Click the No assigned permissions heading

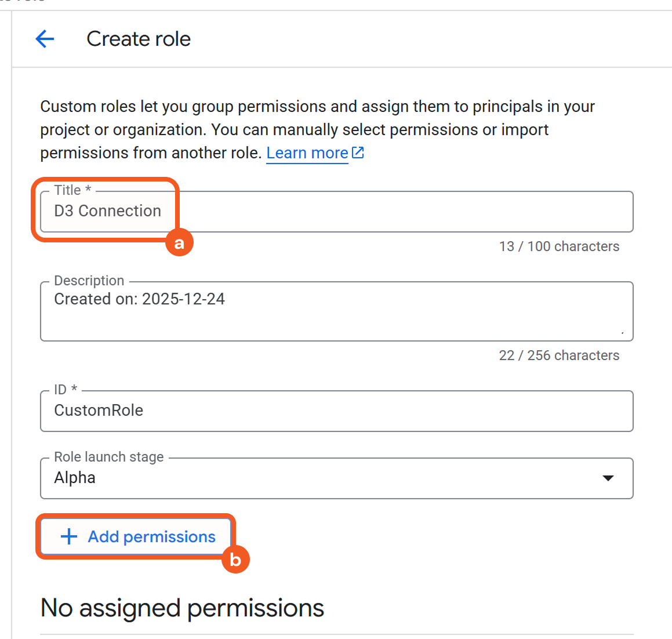tap(182, 608)
